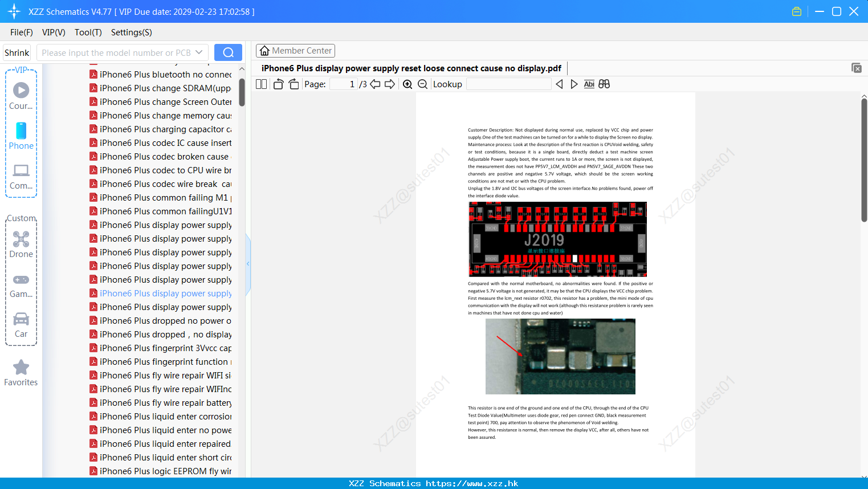Open iPhone6 Plus fingerprint function file

click(x=161, y=362)
